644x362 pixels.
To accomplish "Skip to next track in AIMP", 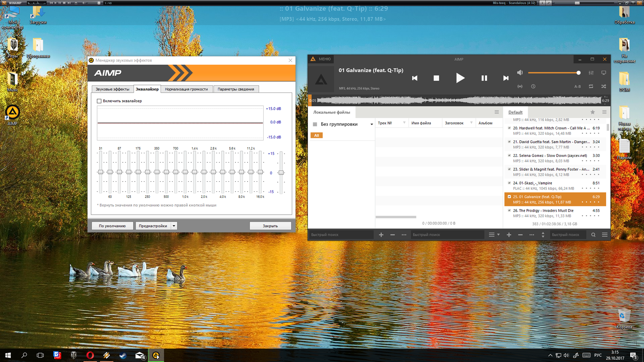I will (x=506, y=78).
